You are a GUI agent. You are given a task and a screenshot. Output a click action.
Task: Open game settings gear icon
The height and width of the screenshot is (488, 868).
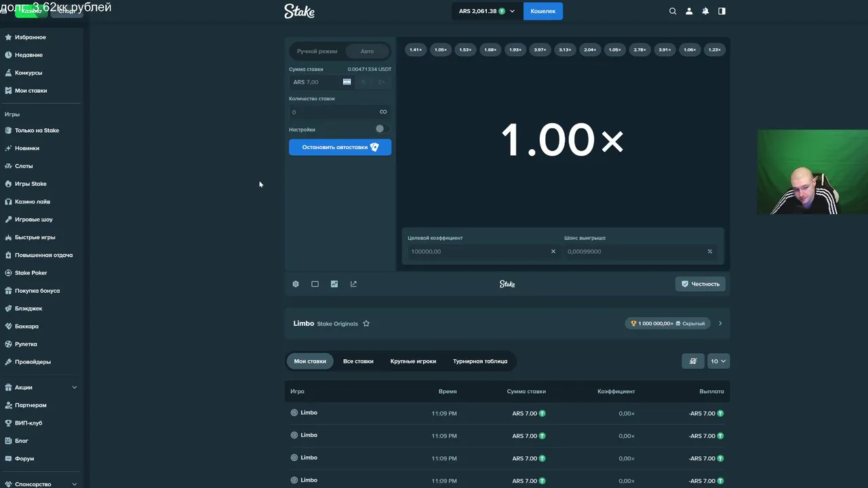pyautogui.click(x=296, y=284)
